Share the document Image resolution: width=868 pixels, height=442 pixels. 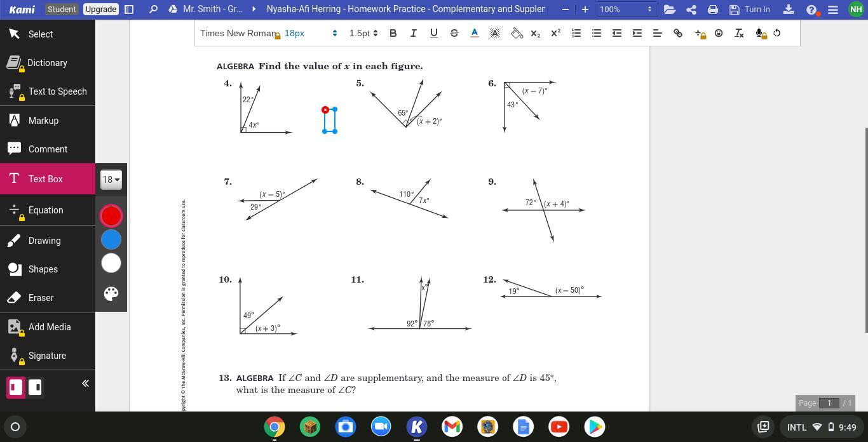[691, 10]
